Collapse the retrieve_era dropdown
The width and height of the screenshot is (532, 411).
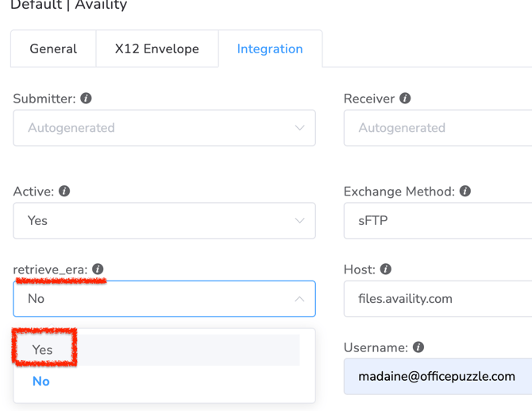point(299,299)
